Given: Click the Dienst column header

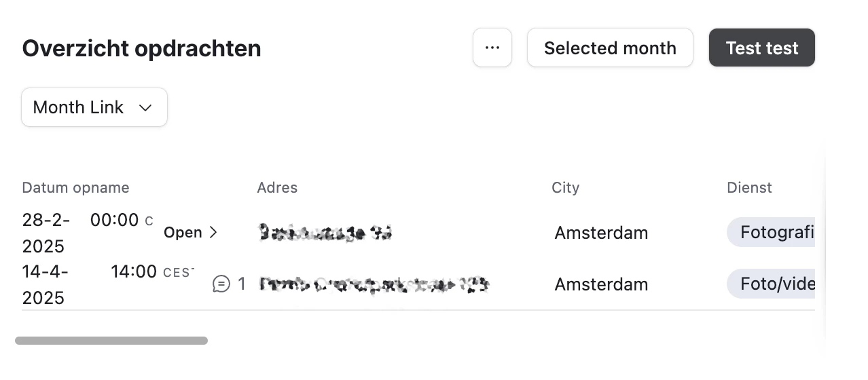Looking at the screenshot, I should (x=749, y=187).
